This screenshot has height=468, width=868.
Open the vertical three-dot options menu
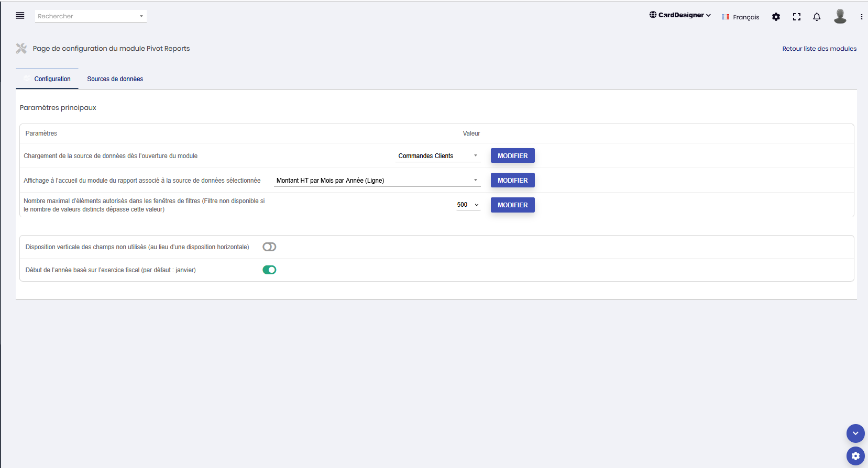pos(861,17)
